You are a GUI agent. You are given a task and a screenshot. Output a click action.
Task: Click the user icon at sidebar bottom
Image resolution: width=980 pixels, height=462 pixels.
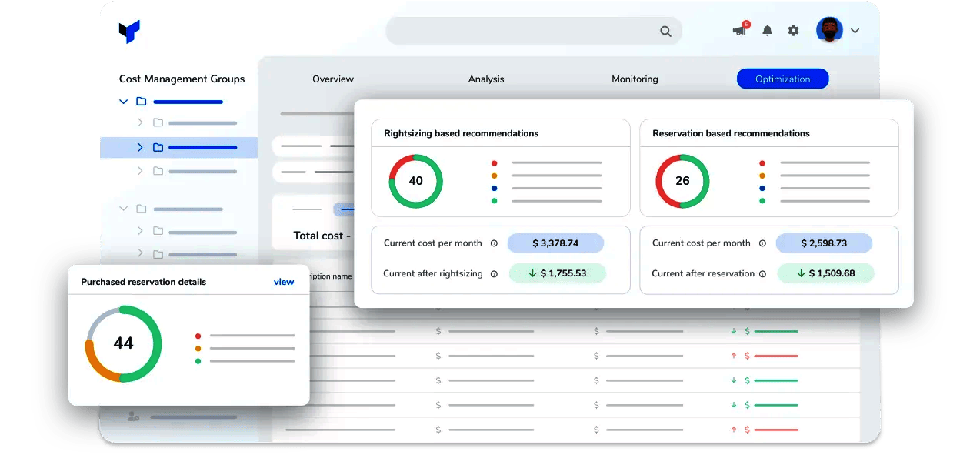tap(133, 417)
